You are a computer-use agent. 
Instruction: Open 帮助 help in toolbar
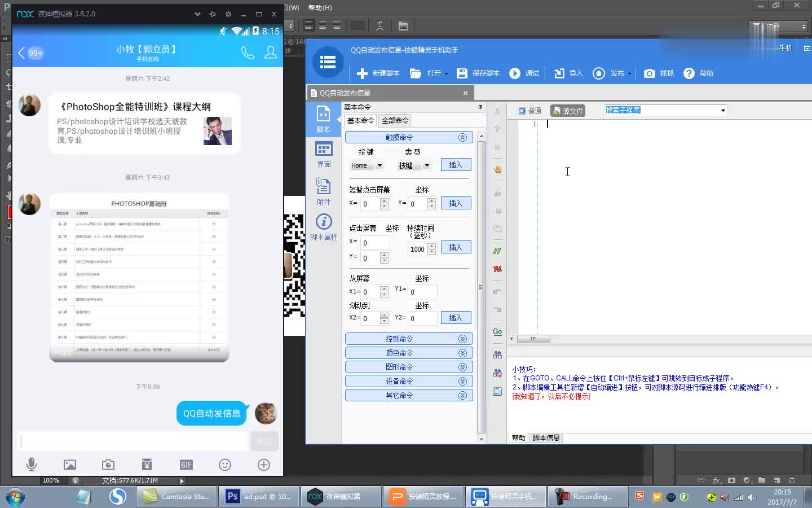click(x=698, y=73)
